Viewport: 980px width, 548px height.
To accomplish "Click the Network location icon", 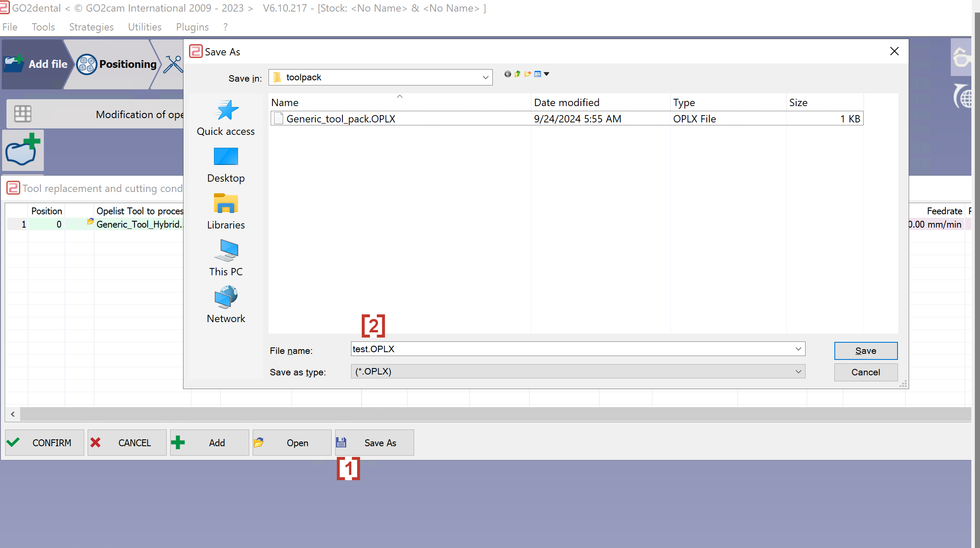I will (x=226, y=297).
